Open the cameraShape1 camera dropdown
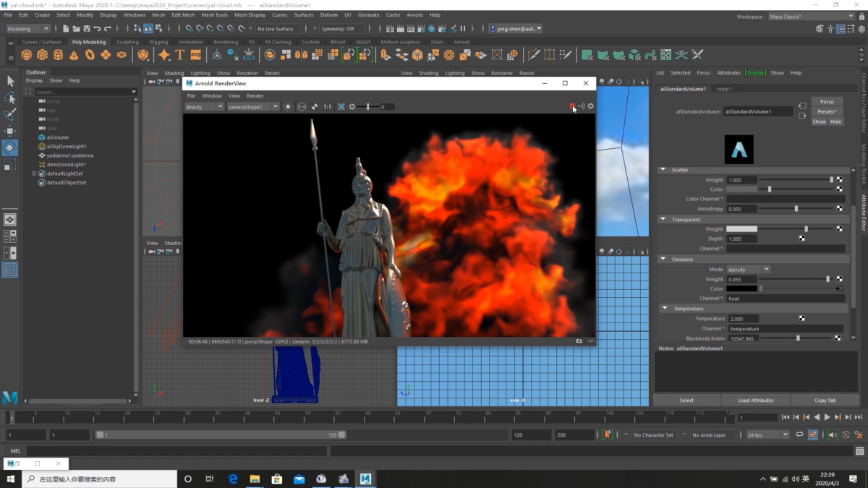 pyautogui.click(x=253, y=107)
